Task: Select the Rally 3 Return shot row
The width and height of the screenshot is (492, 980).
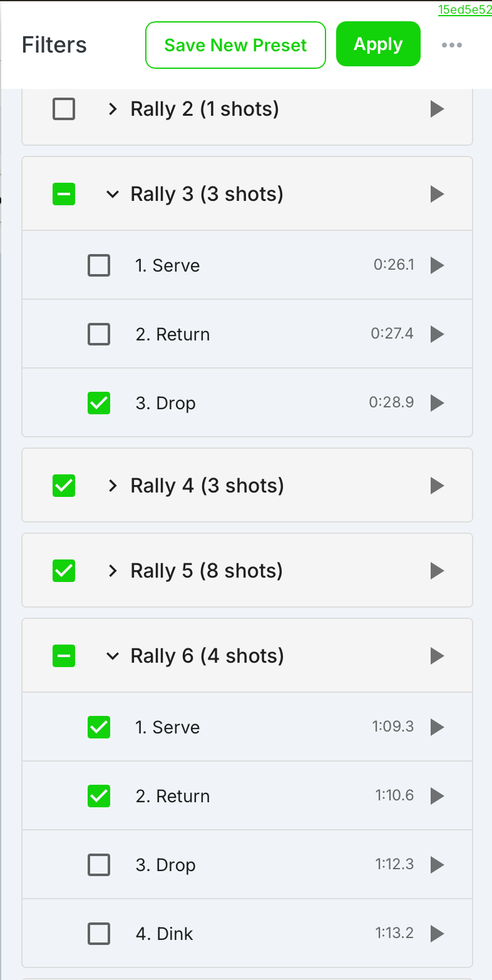Action: 247,334
